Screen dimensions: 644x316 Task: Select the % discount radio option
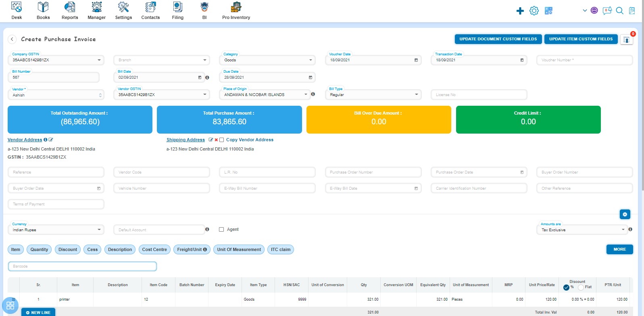566,287
